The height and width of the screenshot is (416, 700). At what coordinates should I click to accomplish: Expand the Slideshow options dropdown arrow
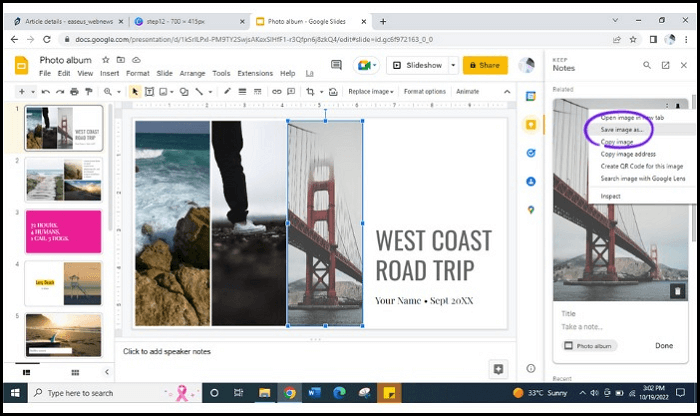[x=453, y=65]
